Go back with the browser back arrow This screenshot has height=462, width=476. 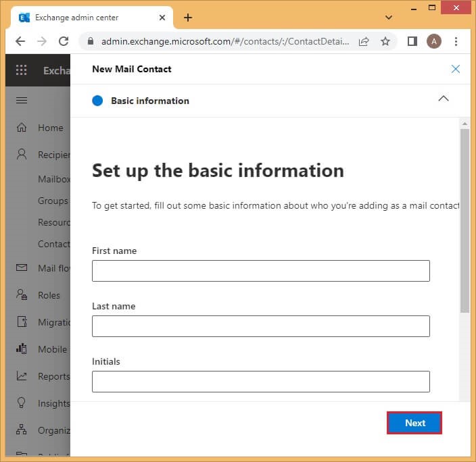coord(20,41)
